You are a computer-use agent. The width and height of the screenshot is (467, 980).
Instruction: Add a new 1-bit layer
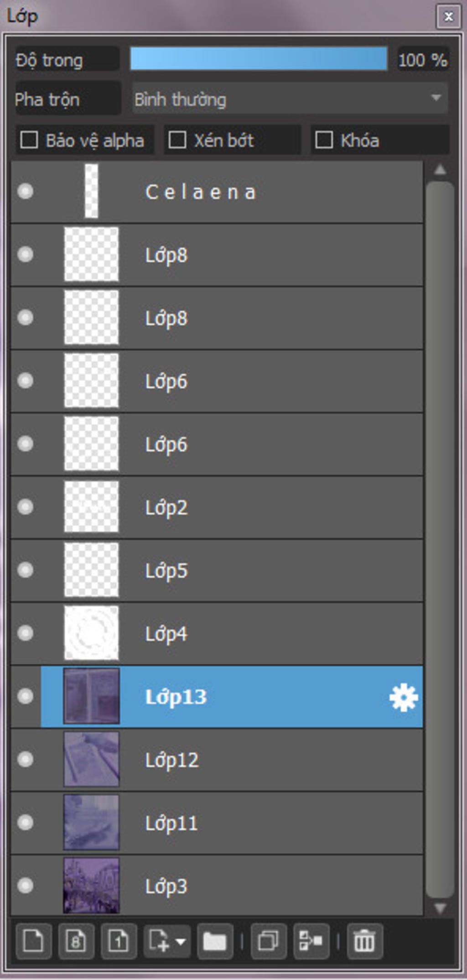coord(119,941)
